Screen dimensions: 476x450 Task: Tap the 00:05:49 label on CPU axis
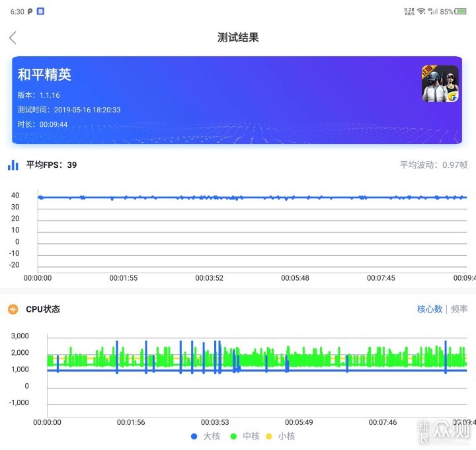pos(299,422)
